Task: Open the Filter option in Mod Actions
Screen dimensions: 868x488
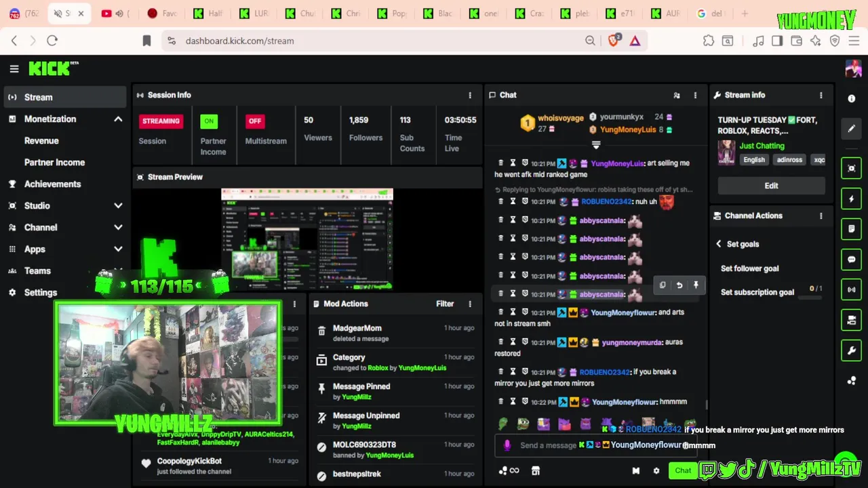Action: [445, 304]
